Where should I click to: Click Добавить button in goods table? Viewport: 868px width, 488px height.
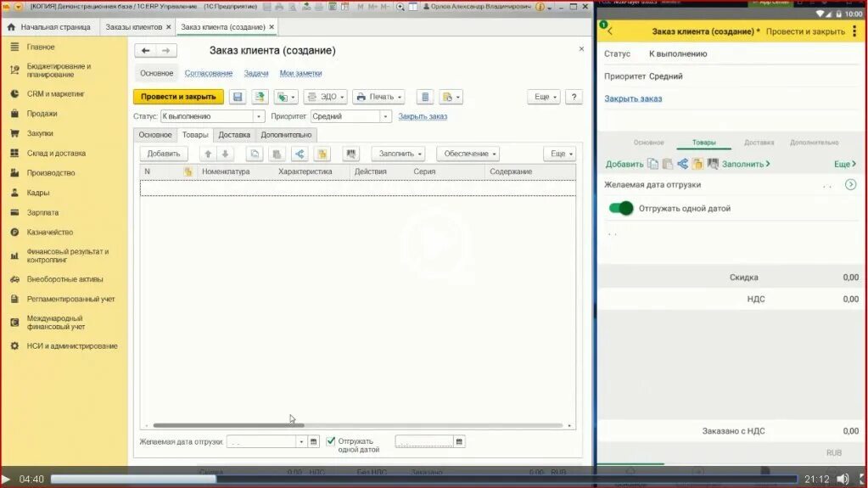[x=163, y=154]
